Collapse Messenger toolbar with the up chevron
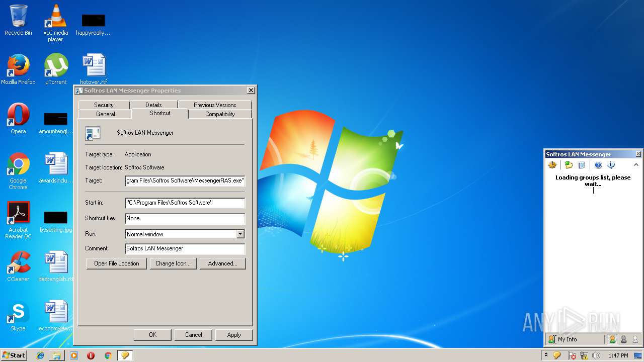 click(x=636, y=165)
